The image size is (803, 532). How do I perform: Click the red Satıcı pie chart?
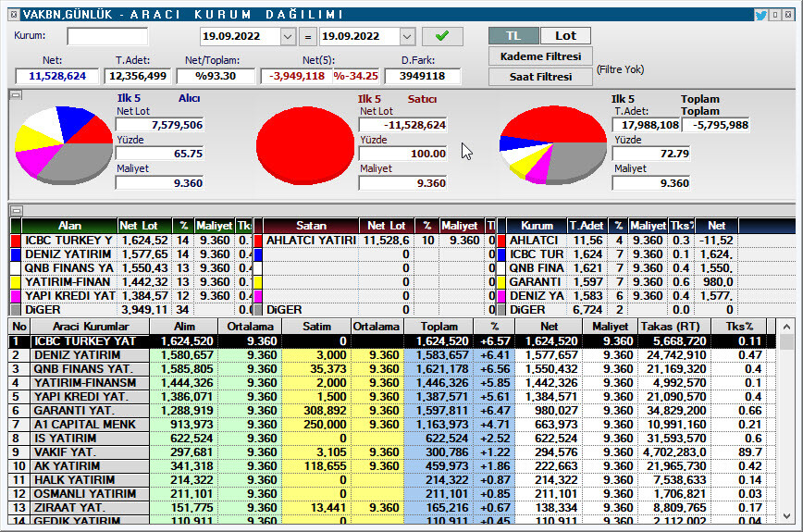[305, 145]
